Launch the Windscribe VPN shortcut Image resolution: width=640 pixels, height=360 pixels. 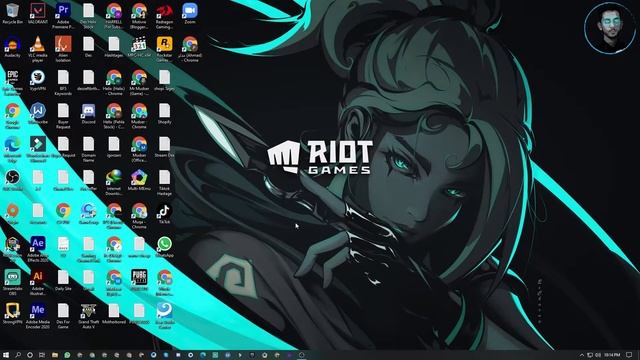(38, 113)
